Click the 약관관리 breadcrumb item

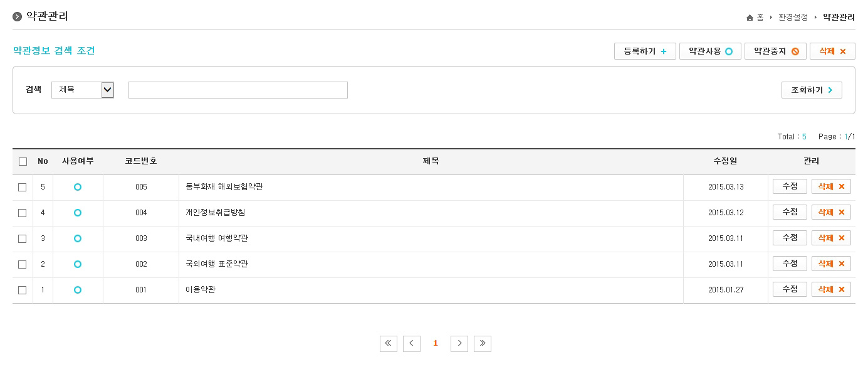coord(839,18)
